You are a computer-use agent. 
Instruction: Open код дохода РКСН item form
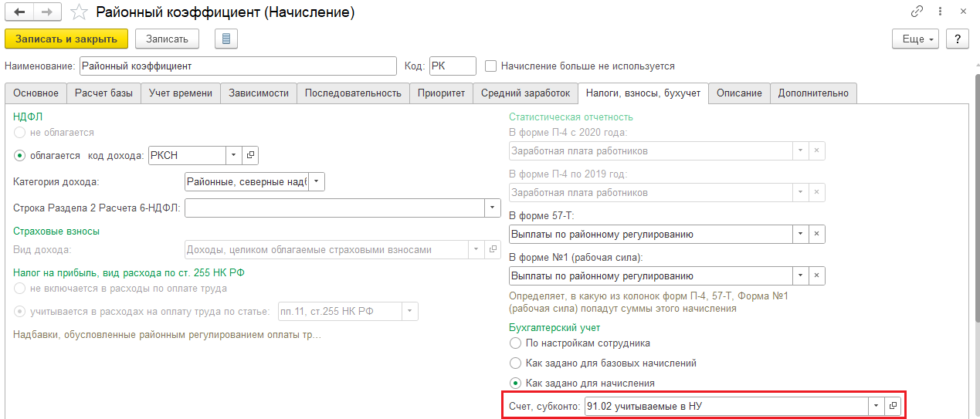coord(250,155)
